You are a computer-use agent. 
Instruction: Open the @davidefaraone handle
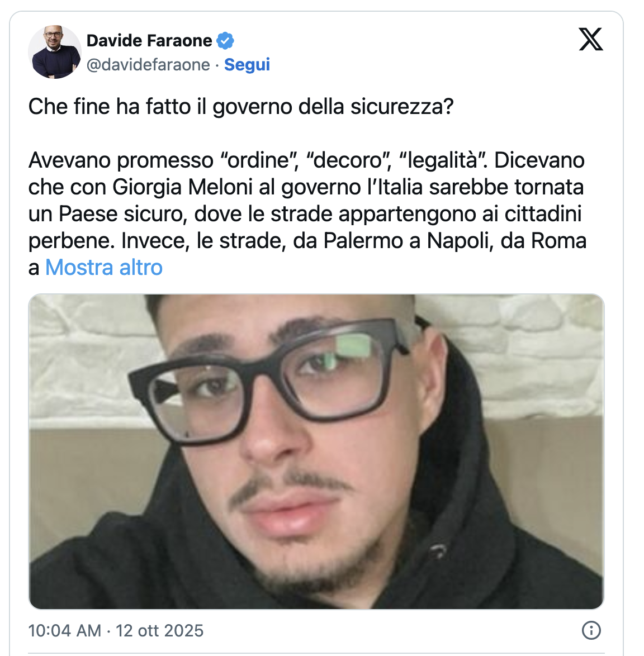[x=148, y=65]
